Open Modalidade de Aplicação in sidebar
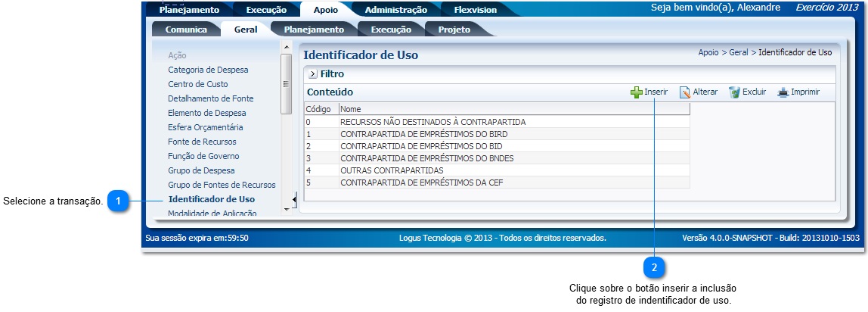The width and height of the screenshot is (868, 312). coord(212,214)
